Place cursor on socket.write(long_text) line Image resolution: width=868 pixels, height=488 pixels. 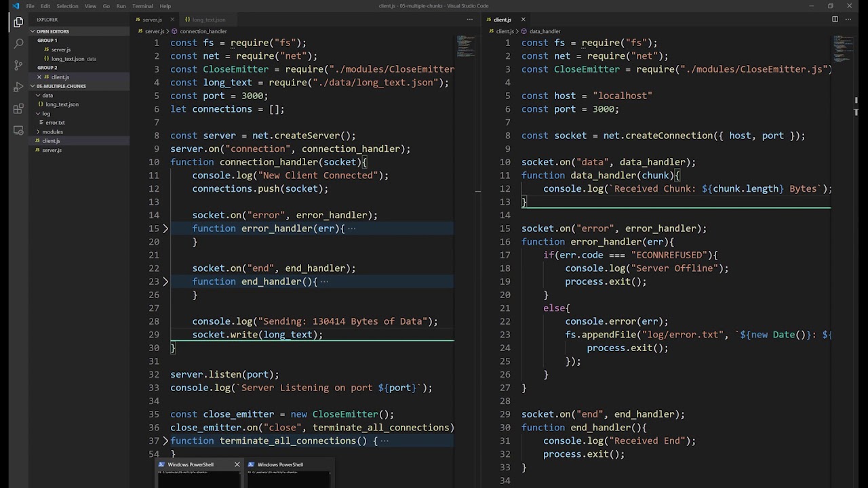pos(258,334)
